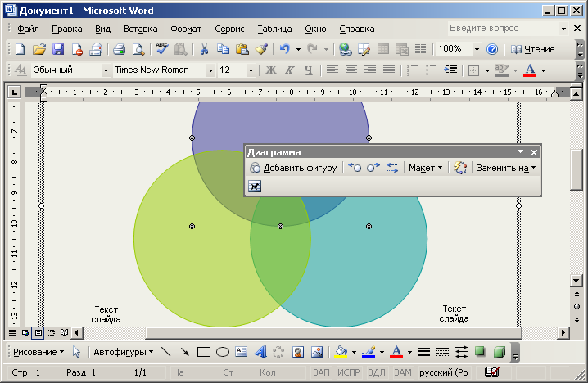This screenshot has height=383, width=588.
Task: Expand the Макет layout dropdown
Action: coord(426,168)
